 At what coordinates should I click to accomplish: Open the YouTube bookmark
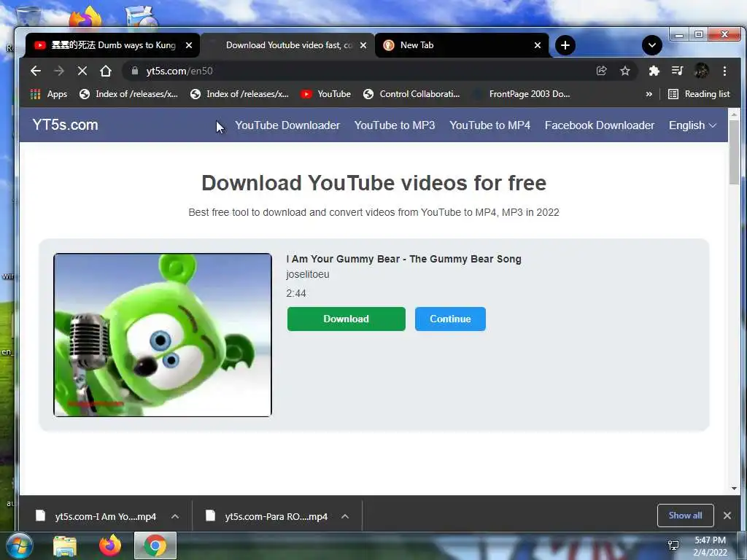click(326, 94)
